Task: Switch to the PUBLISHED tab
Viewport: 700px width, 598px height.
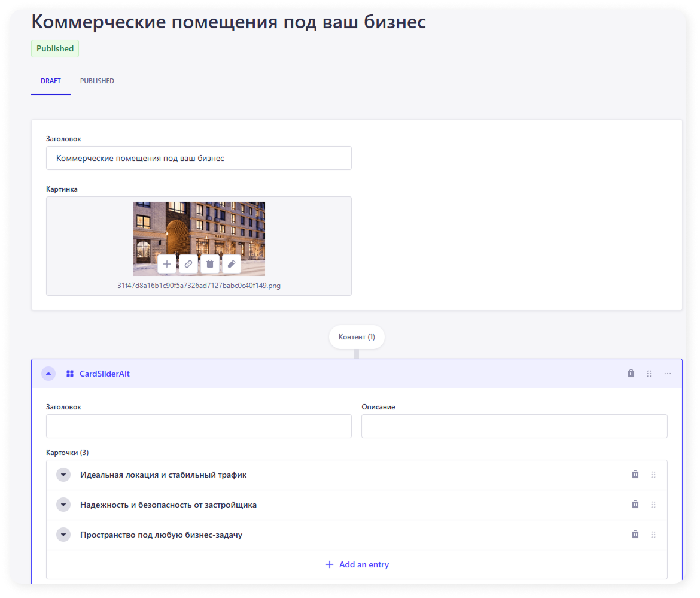Action: (97, 81)
